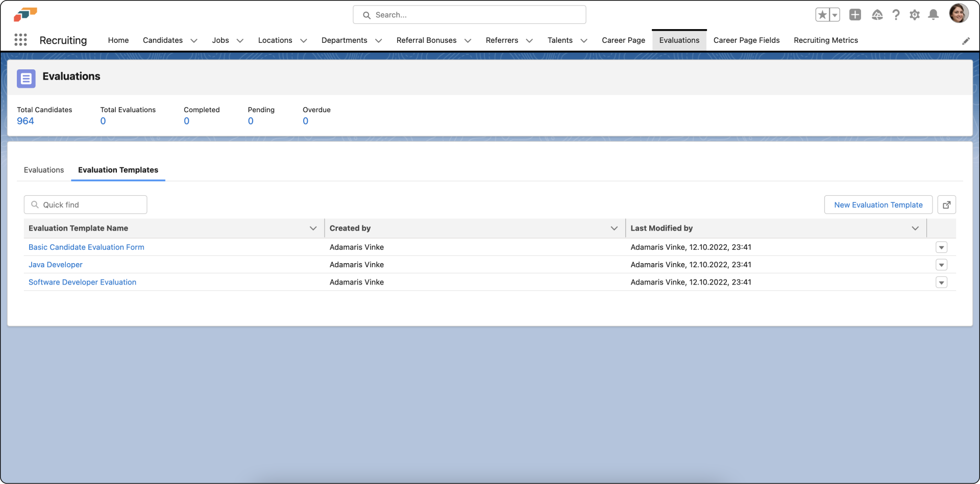Open the Candidates dropdown in navigation
The width and height of the screenshot is (980, 484).
(193, 40)
